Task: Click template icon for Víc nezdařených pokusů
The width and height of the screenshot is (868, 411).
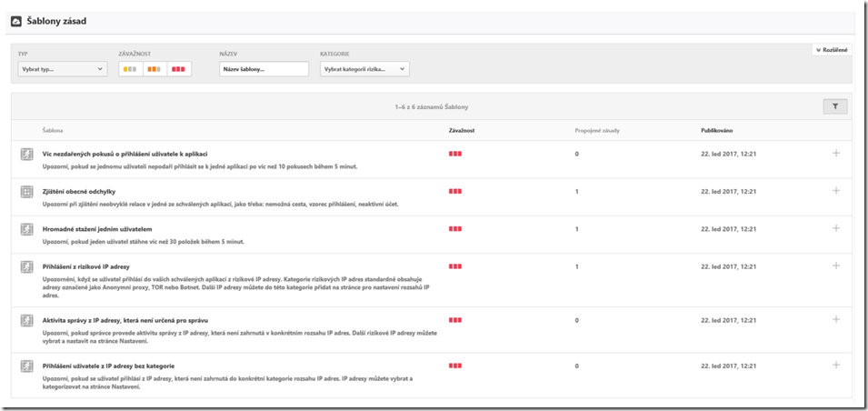Action: coord(26,155)
